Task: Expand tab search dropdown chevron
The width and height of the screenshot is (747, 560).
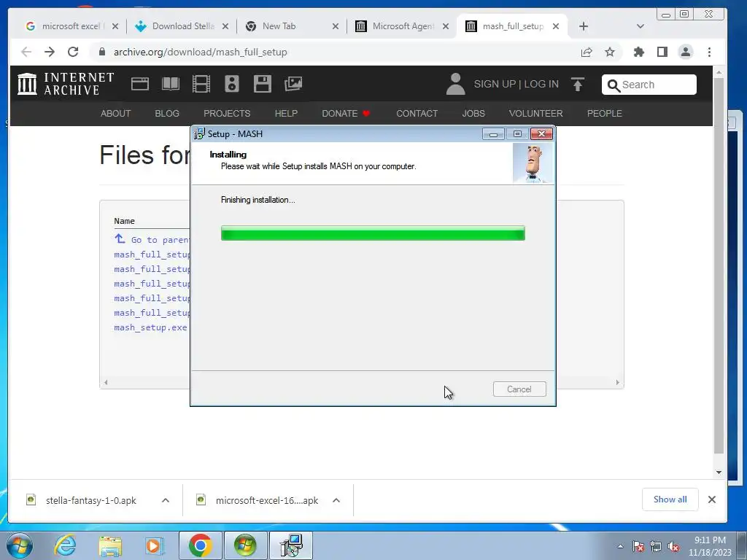Action: (640, 26)
